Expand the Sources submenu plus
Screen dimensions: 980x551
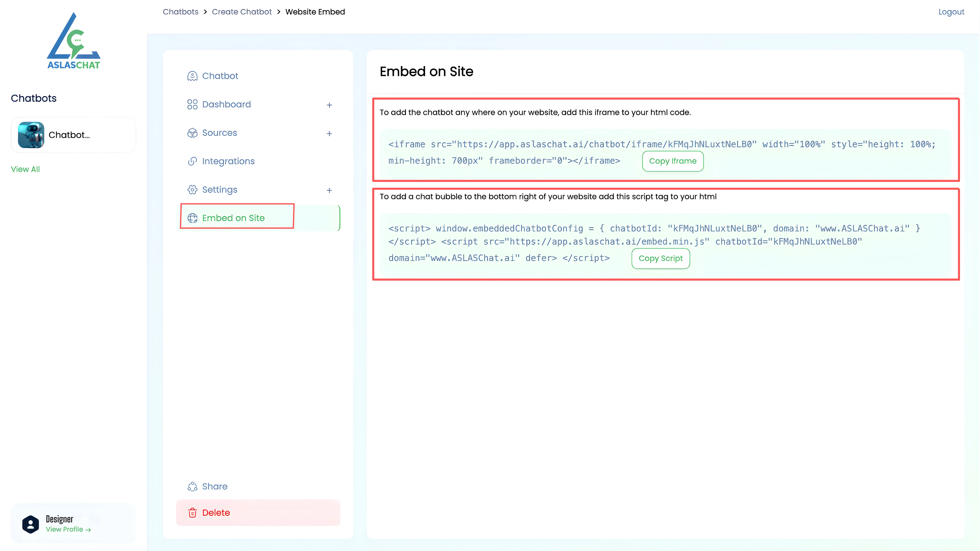tap(329, 134)
